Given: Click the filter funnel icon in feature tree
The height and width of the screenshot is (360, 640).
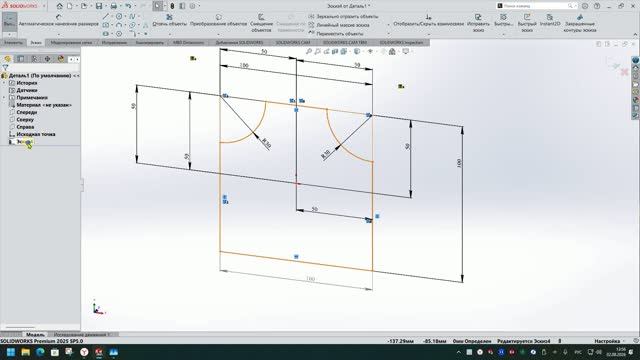Looking at the screenshot, I should [5, 67].
